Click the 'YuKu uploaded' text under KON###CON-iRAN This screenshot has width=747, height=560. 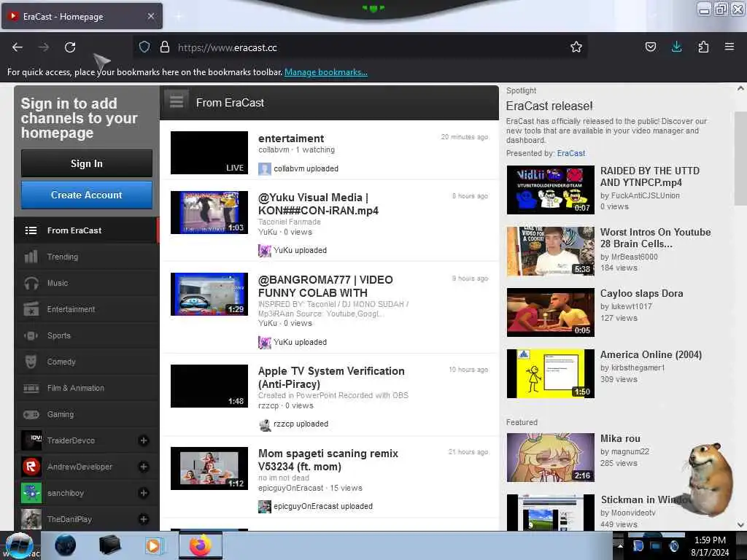tap(300, 251)
